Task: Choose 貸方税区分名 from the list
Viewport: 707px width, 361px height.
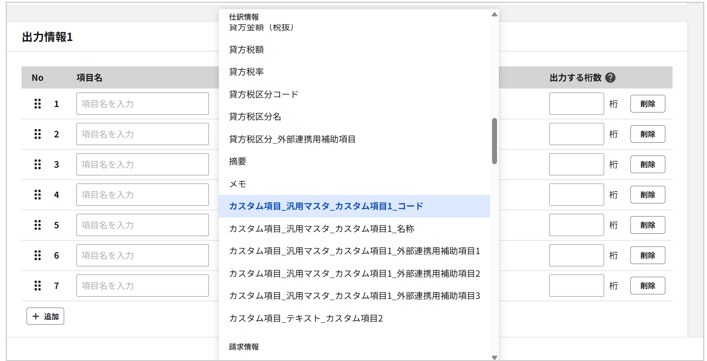Action: click(354, 117)
